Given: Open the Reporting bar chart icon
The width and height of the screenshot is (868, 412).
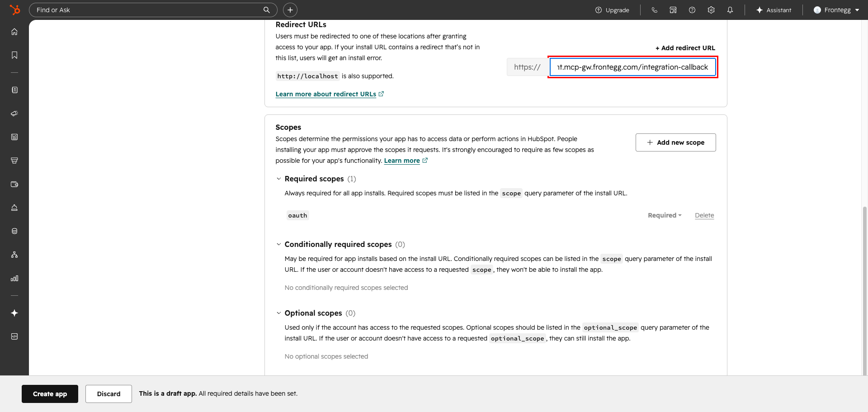Looking at the screenshot, I should (14, 278).
